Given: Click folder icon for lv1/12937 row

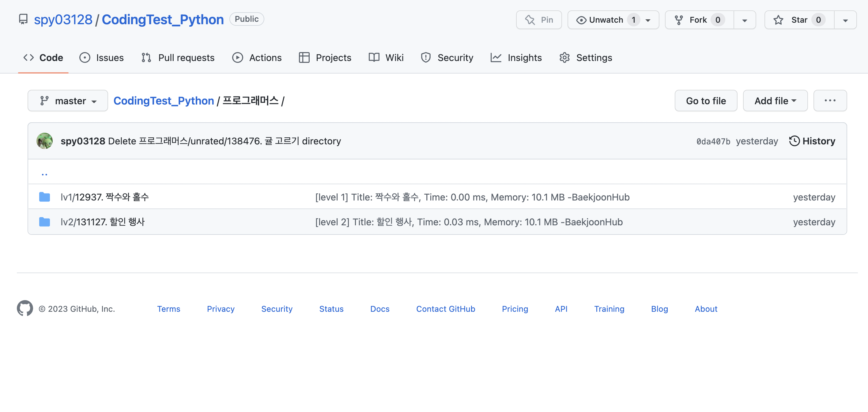Looking at the screenshot, I should click(x=44, y=197).
